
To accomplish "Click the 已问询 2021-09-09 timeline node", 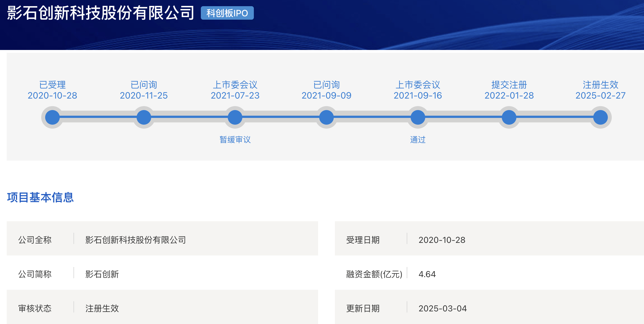I will pyautogui.click(x=326, y=117).
